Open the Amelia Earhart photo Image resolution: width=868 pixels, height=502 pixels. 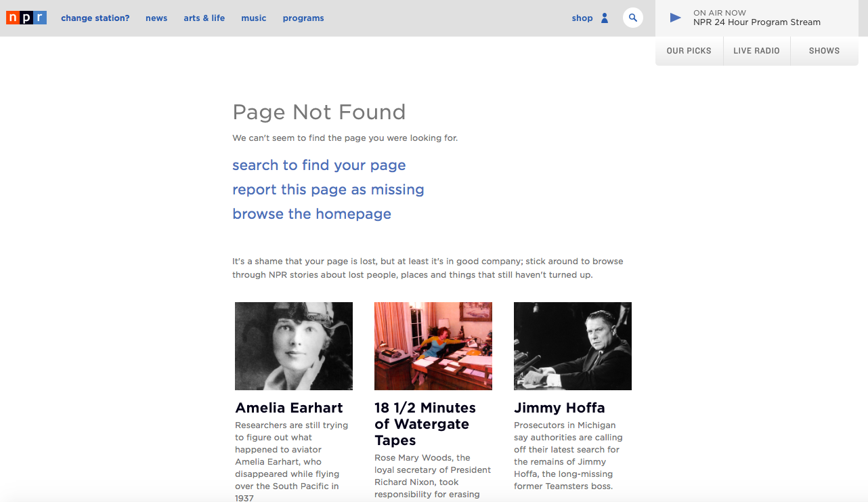[294, 346]
